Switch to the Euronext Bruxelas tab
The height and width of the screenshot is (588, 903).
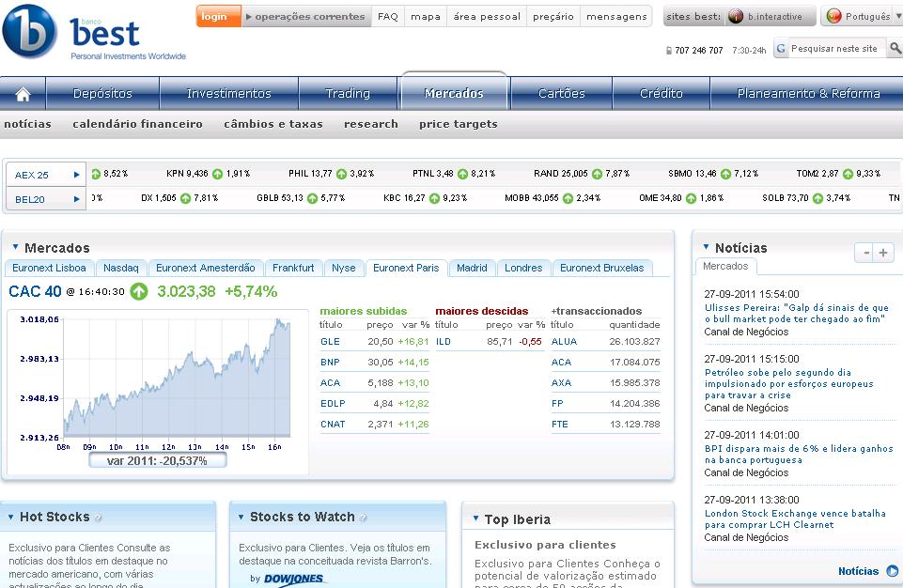click(601, 268)
